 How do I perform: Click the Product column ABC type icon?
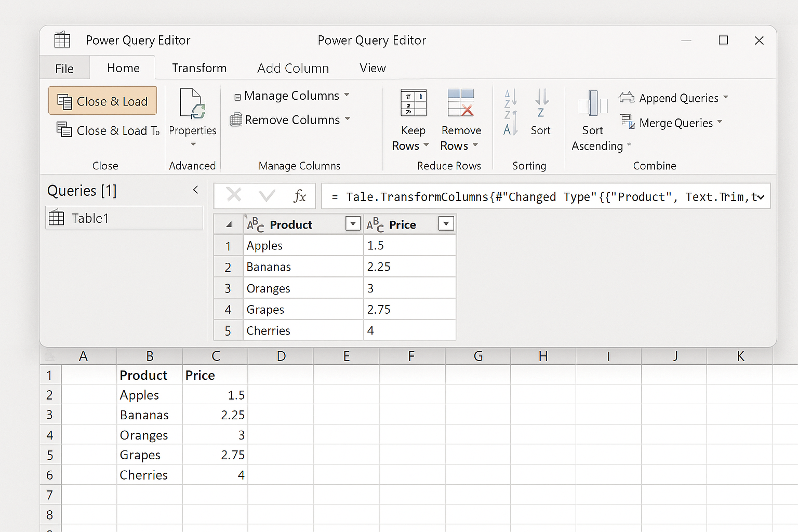[x=255, y=224]
